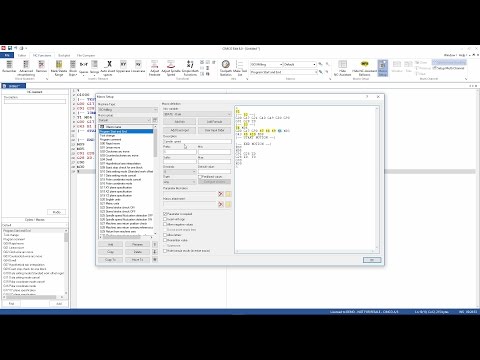Click the Remove block numbers icon
This screenshot has height=360, width=480.
pyautogui.click(x=41, y=67)
